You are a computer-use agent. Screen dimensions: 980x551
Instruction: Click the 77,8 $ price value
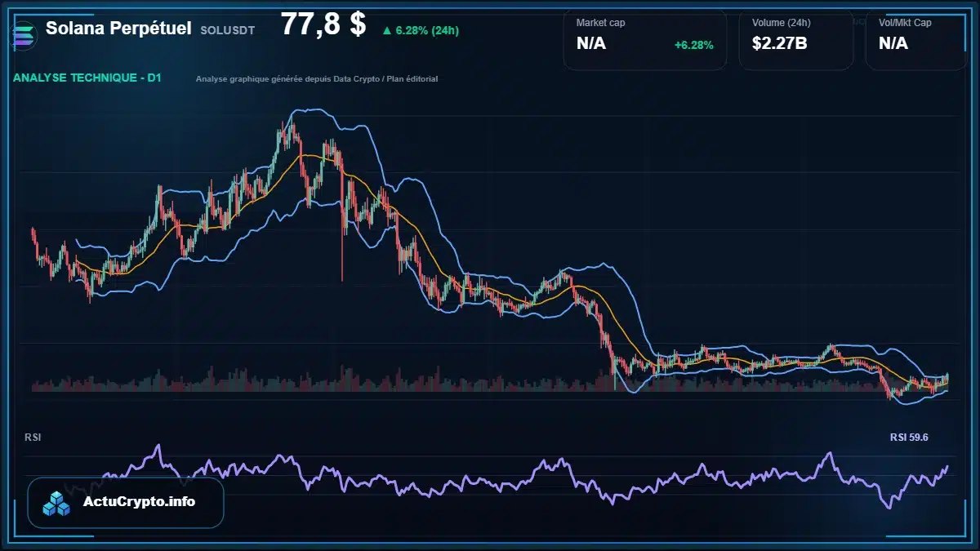point(323,24)
